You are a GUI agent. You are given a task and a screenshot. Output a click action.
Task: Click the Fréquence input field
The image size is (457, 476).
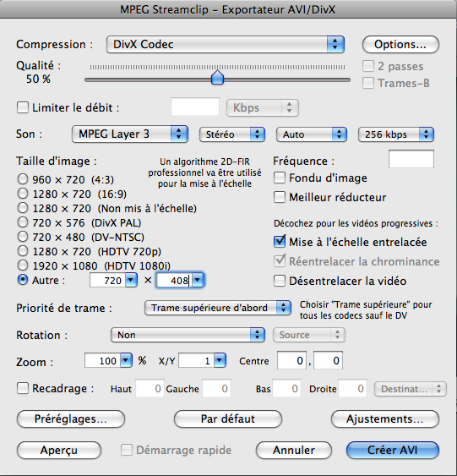(x=411, y=159)
